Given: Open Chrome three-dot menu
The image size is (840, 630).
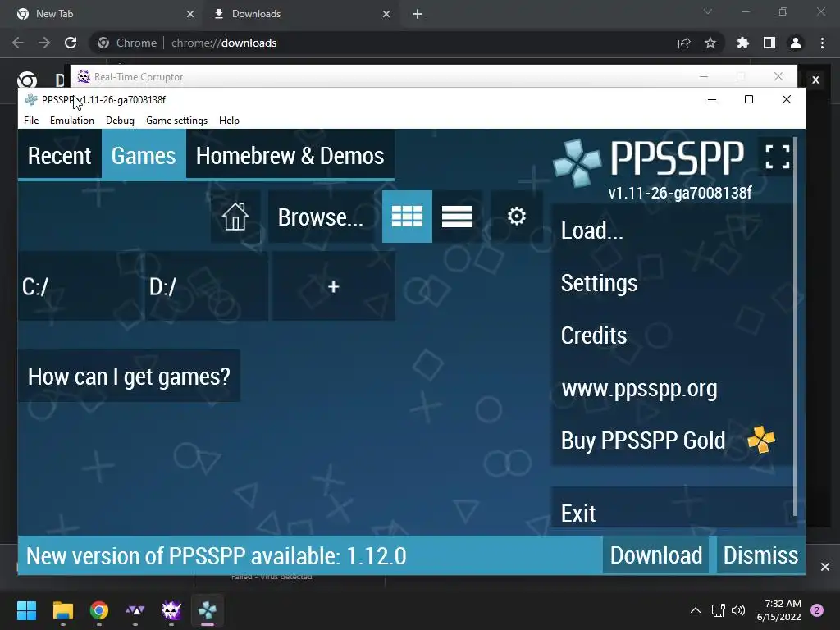Looking at the screenshot, I should 822,43.
